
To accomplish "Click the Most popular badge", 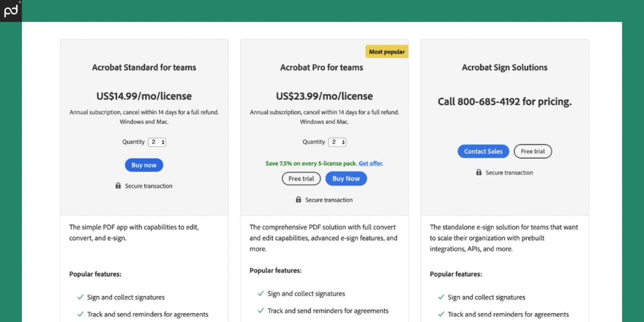I will tap(387, 52).
